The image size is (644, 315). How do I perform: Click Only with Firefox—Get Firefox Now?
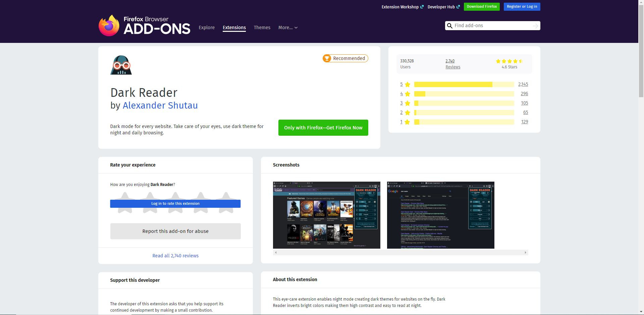(x=323, y=128)
